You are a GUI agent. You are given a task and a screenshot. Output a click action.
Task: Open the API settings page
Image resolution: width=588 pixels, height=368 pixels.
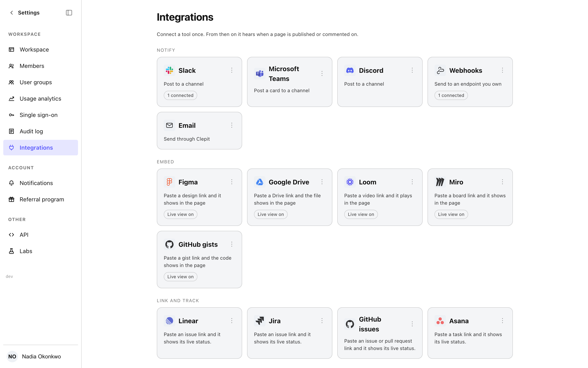point(41,235)
